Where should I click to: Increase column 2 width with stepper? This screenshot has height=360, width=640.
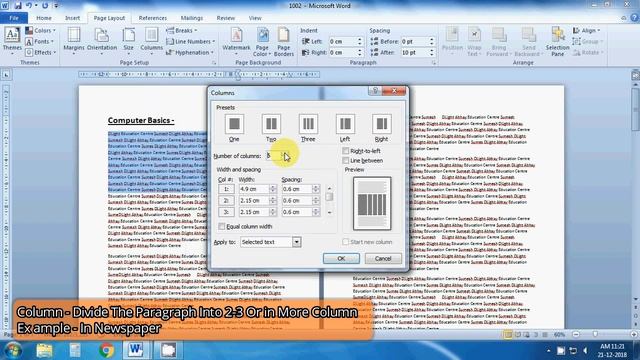tap(273, 198)
